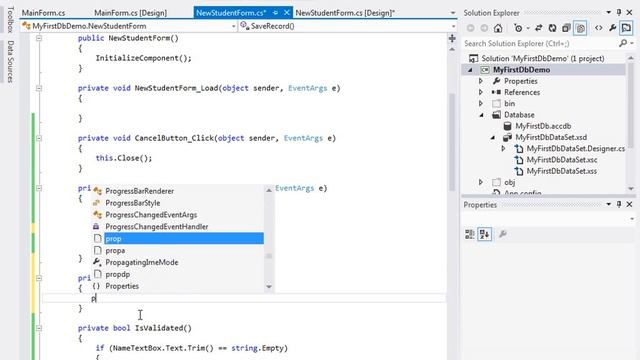Expand the Properties tree node
This screenshot has height=360, width=640.
[481, 81]
